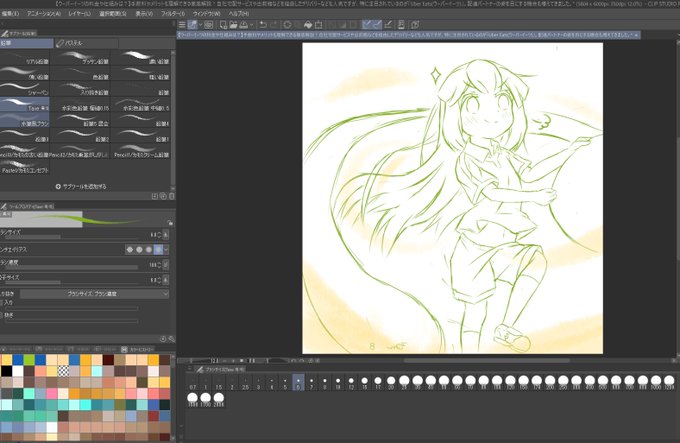This screenshot has width=680, height=443.
Task: Click the Undo arrow icon
Action: (263, 25)
